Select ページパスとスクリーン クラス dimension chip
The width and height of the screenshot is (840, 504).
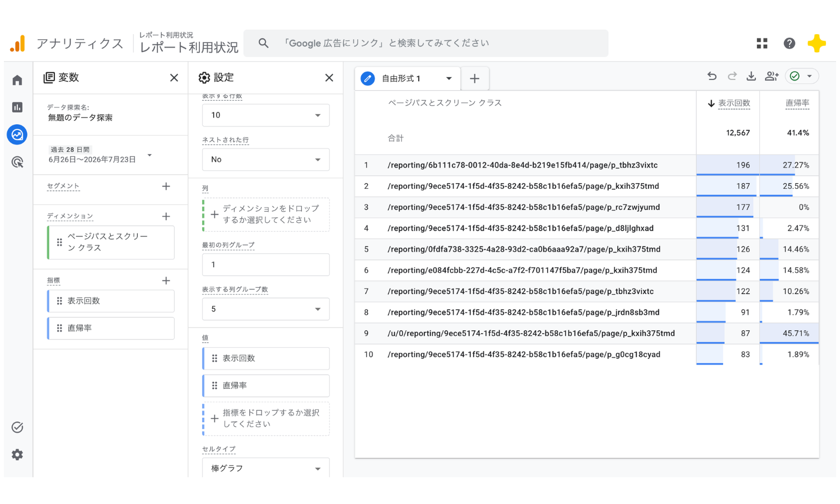click(x=111, y=242)
